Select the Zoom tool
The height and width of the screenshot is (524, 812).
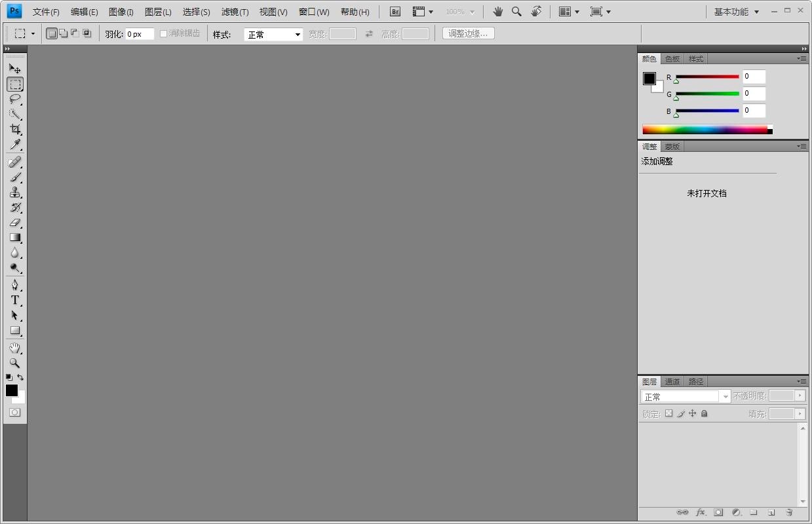tap(15, 364)
